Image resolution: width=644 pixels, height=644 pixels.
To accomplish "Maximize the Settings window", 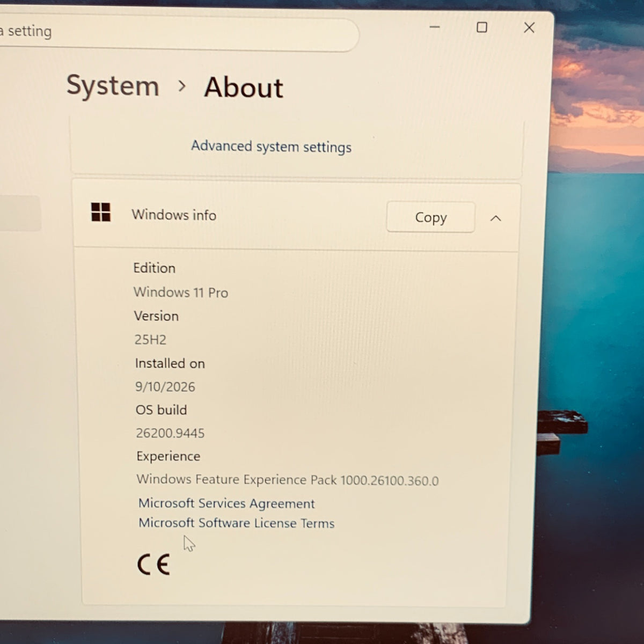I will pos(482,27).
